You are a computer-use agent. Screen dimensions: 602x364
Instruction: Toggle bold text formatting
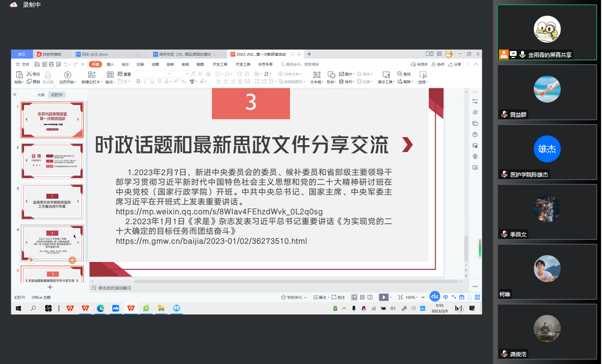[x=139, y=81]
